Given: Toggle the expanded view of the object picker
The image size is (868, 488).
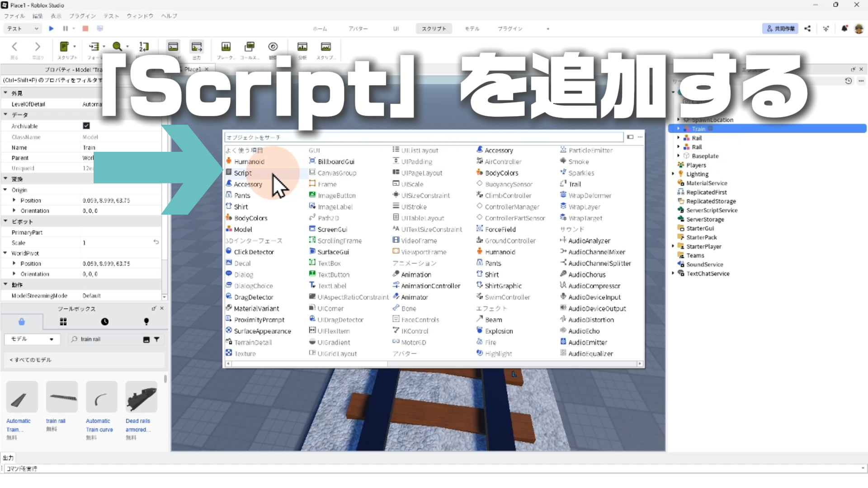Looking at the screenshot, I should coord(630,137).
